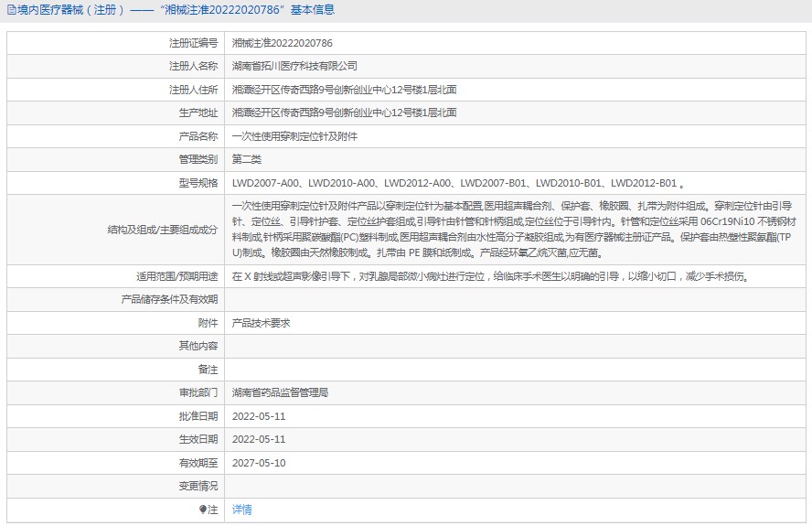Click the 变更情况 label

pyautogui.click(x=198, y=486)
